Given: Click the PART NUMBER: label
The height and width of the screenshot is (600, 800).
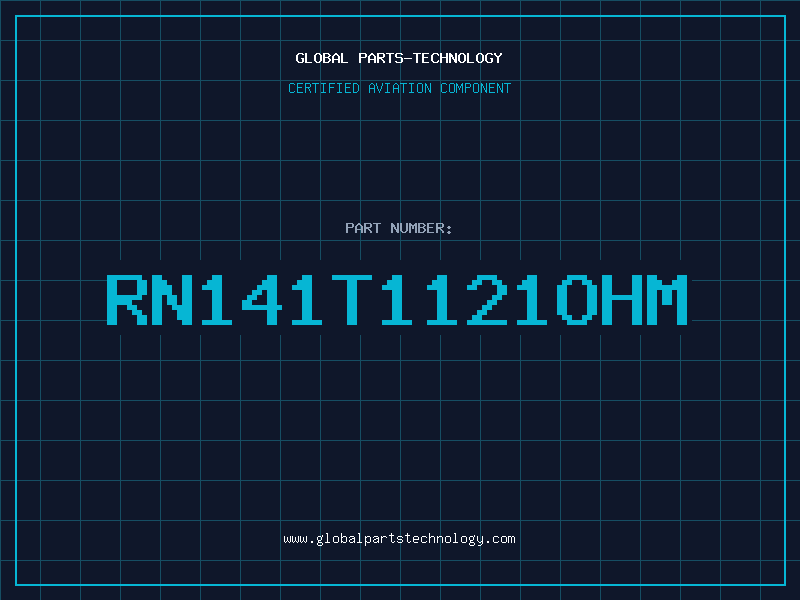Looking at the screenshot, I should [398, 228].
